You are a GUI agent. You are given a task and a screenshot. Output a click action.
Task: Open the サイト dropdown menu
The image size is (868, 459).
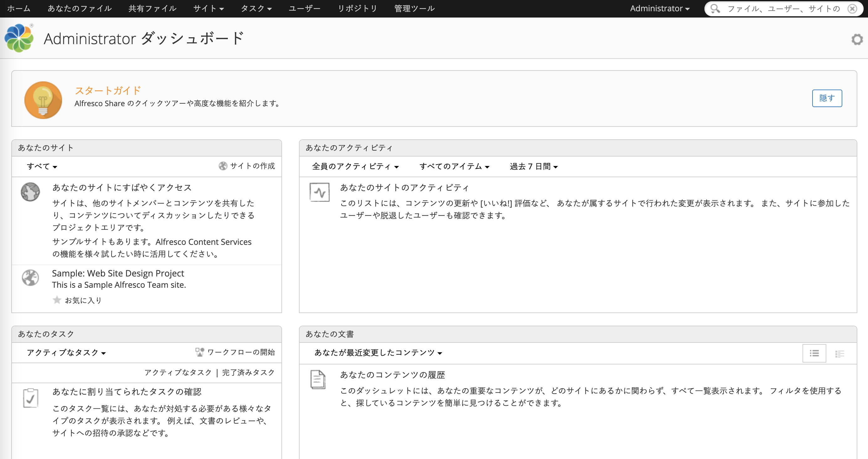209,8
